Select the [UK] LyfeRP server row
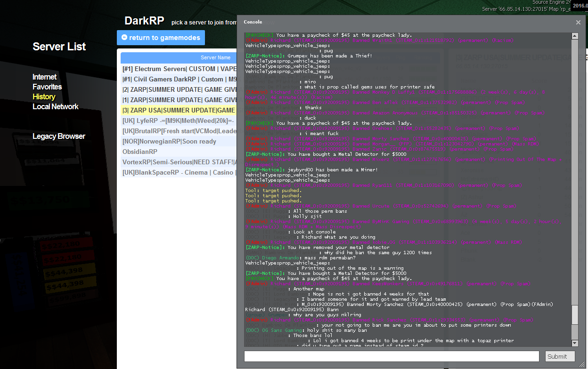The image size is (588, 369). [179, 120]
